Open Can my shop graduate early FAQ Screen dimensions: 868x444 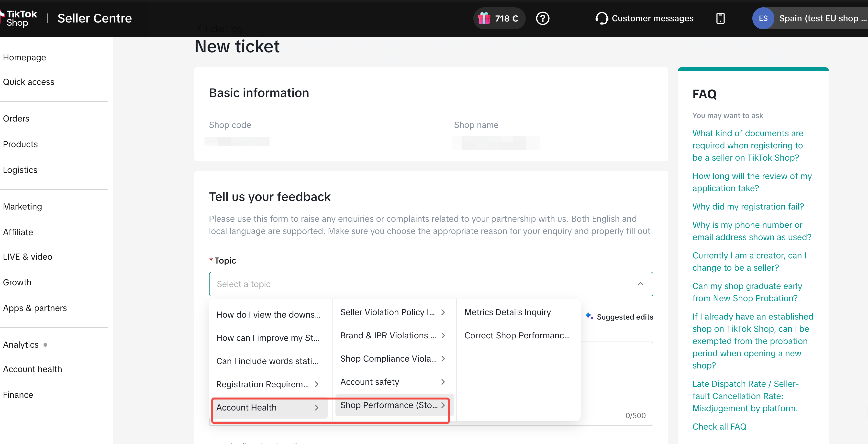point(747,292)
